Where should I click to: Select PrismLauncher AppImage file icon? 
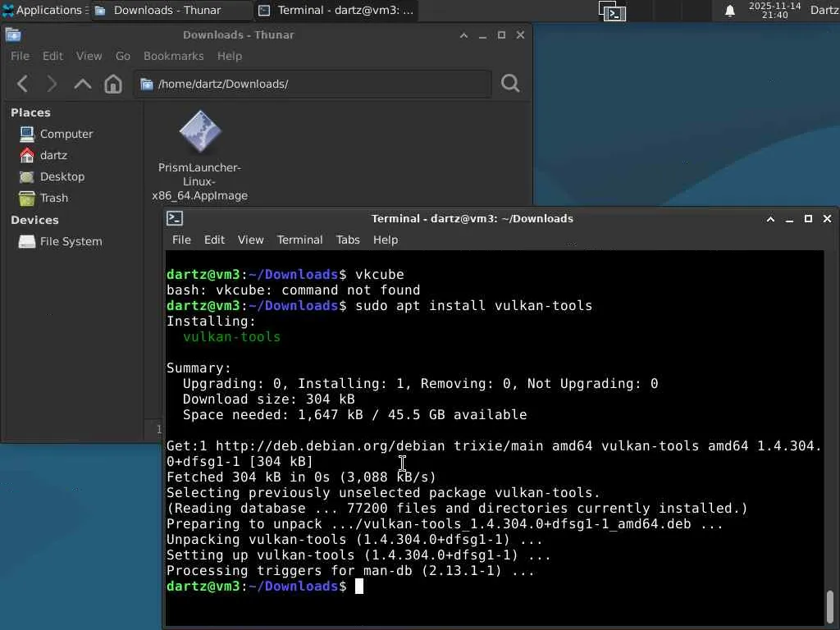pos(200,131)
